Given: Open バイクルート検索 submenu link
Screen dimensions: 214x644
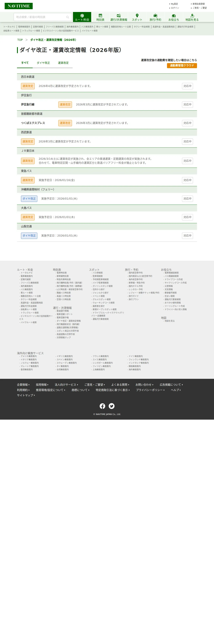Looking at the screenshot, I should [89, 31].
